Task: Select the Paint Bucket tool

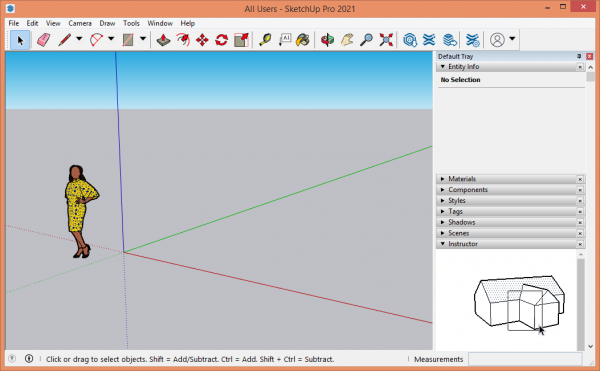Action: click(x=303, y=40)
